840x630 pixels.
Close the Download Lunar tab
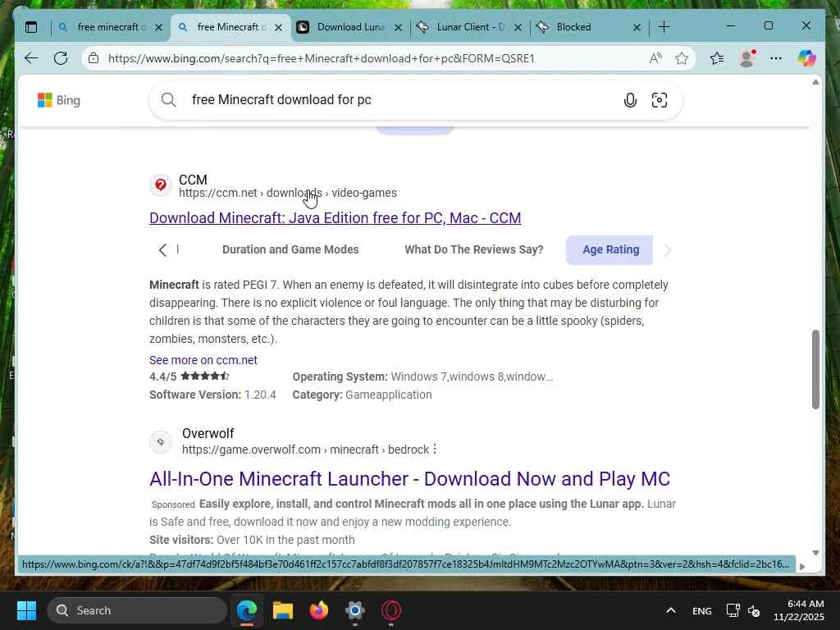pyautogui.click(x=398, y=27)
